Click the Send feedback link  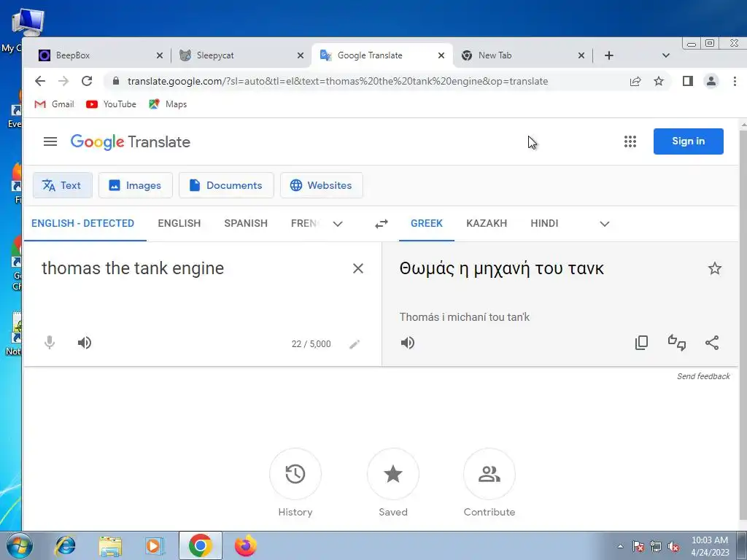click(x=703, y=376)
